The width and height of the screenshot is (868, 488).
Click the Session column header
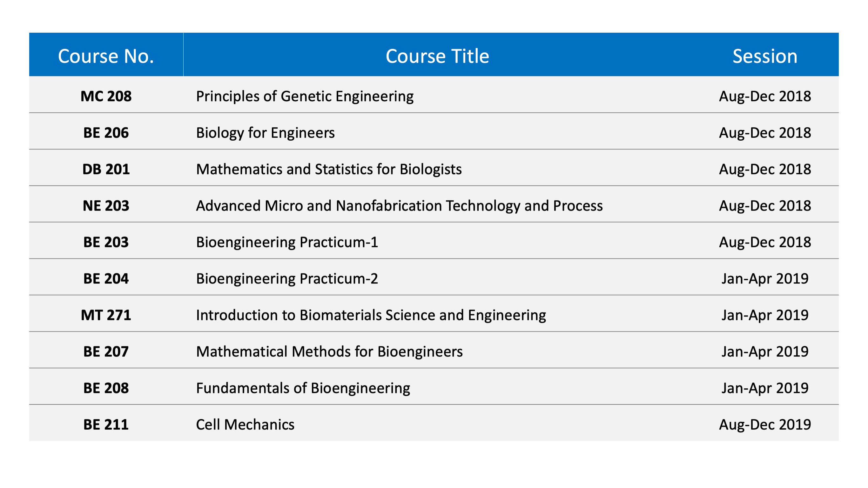pyautogui.click(x=764, y=56)
